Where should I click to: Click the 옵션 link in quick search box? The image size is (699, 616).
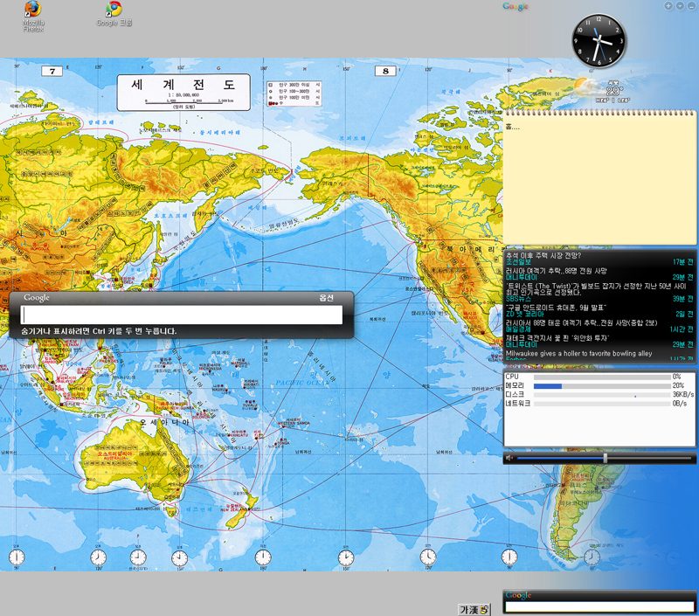pos(326,298)
